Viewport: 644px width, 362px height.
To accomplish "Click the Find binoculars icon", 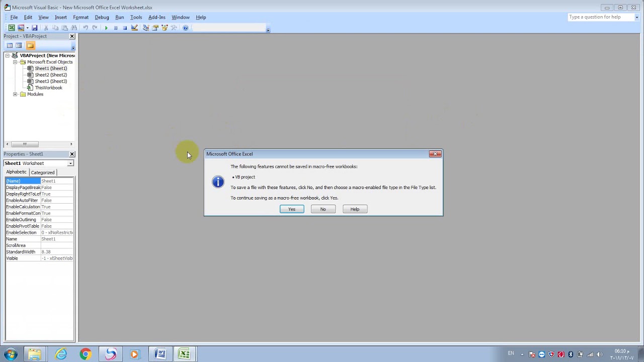I will coord(74,28).
